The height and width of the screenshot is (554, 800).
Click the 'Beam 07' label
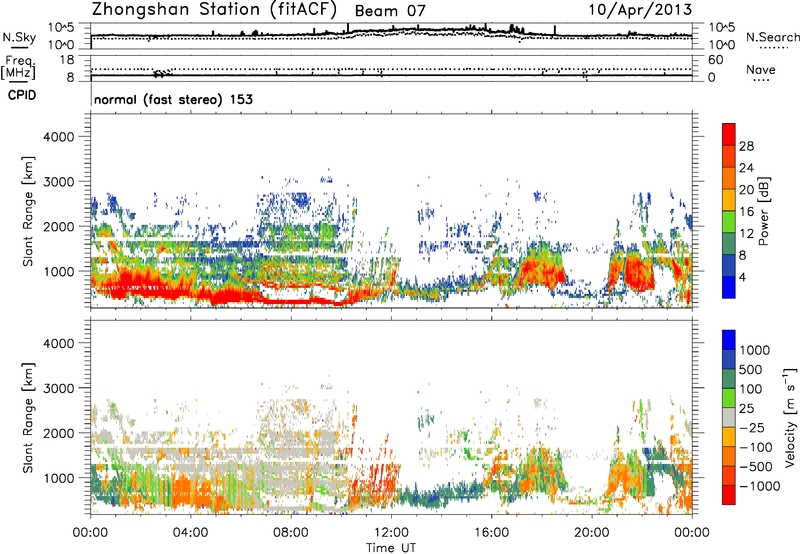[x=390, y=11]
